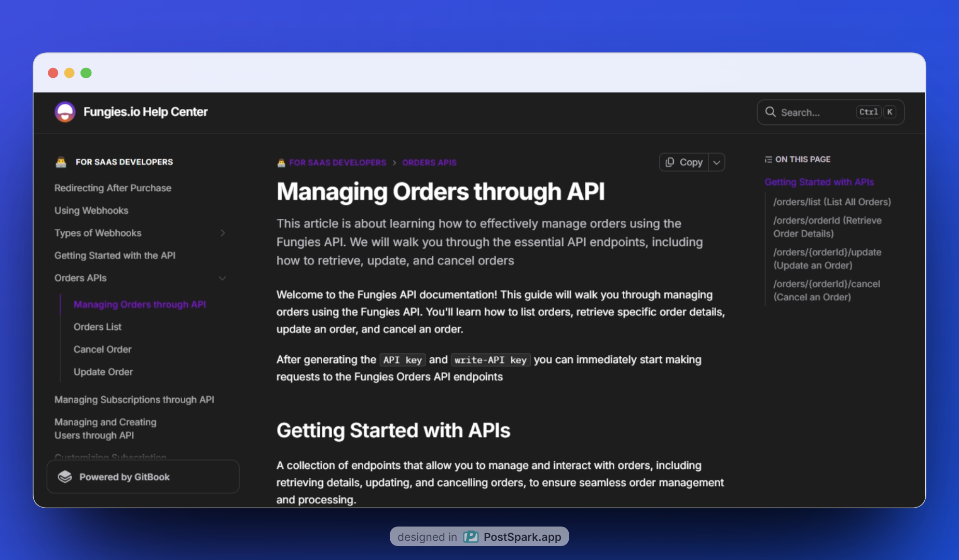Screen dimensions: 959x560
Task: Click the On This Page list icon
Action: point(769,160)
